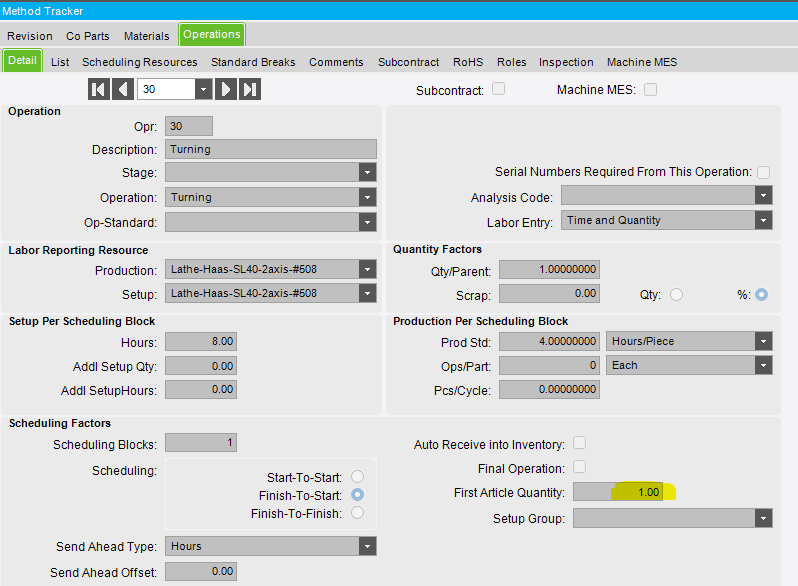Open the Comments sub-tab
The image size is (798, 586).
pos(336,62)
